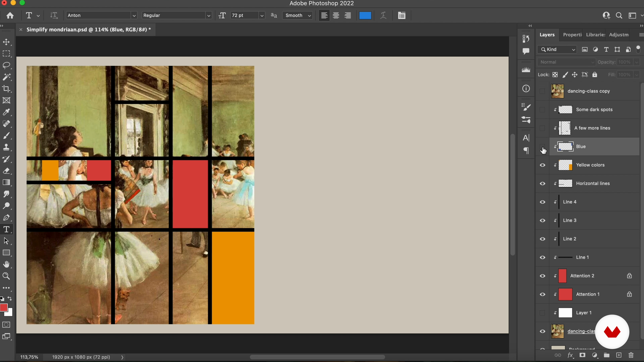The image size is (644, 362).
Task: Open the font family dropdown
Action: pos(134,15)
